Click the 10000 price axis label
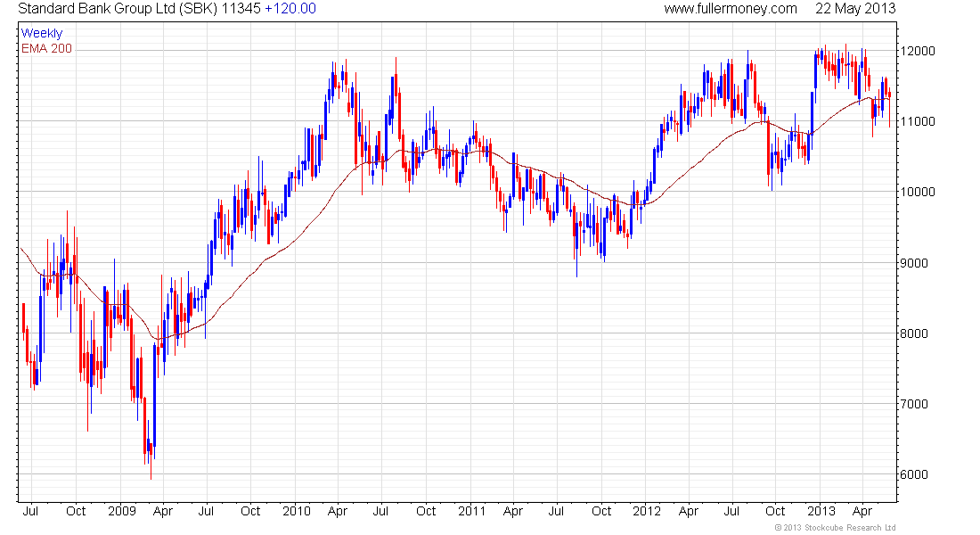The width and height of the screenshot is (980, 535). (918, 192)
